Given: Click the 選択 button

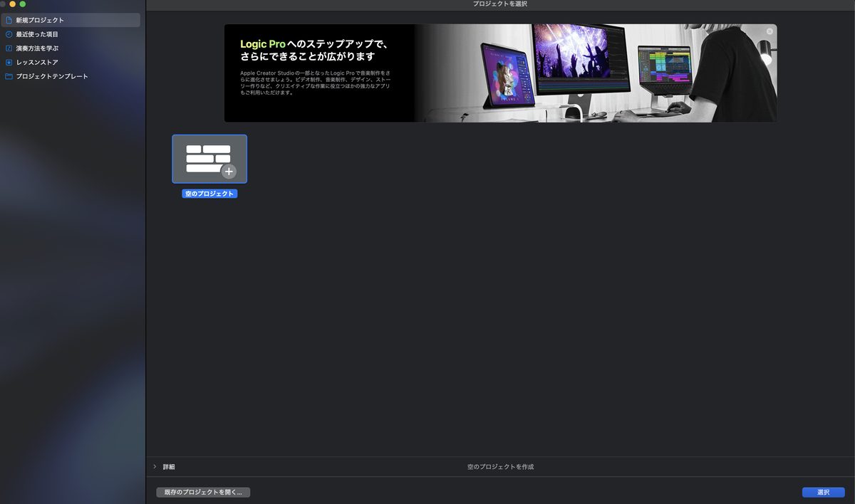Looking at the screenshot, I should point(823,492).
